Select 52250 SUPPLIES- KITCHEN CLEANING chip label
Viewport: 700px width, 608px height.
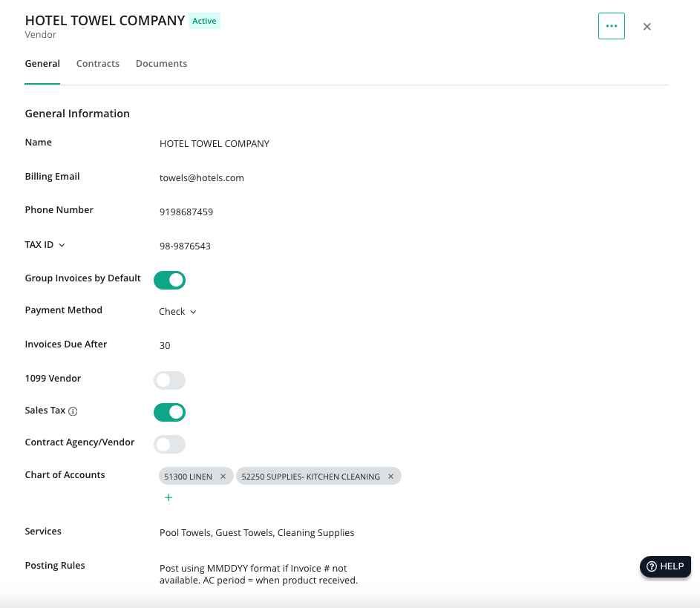click(x=311, y=477)
